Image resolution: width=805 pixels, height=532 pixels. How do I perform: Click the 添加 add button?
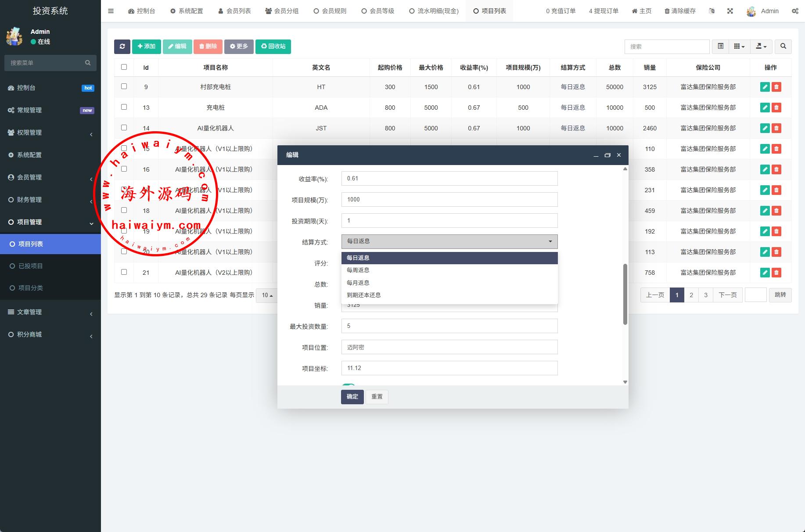[x=146, y=47]
